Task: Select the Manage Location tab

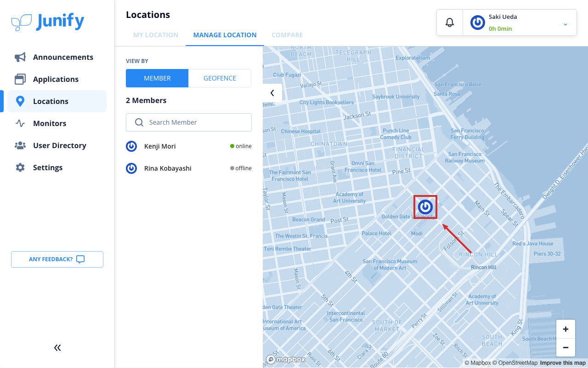Action: pos(225,35)
